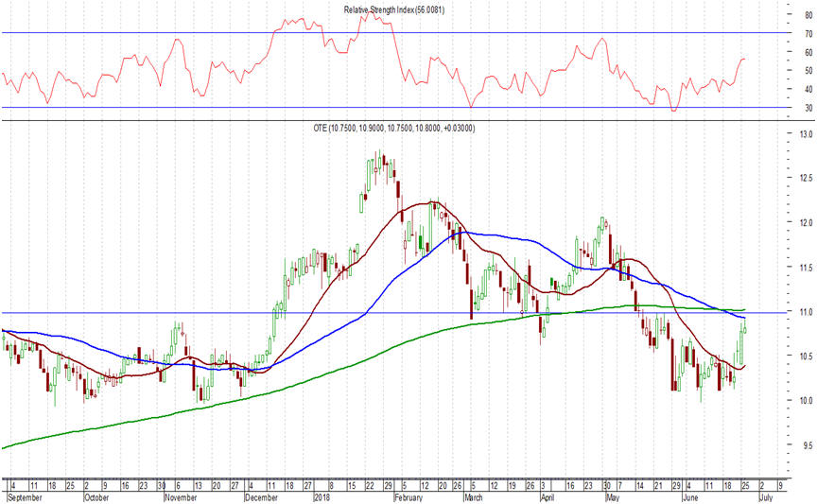Select the 40 label on RSI axis

[808, 89]
